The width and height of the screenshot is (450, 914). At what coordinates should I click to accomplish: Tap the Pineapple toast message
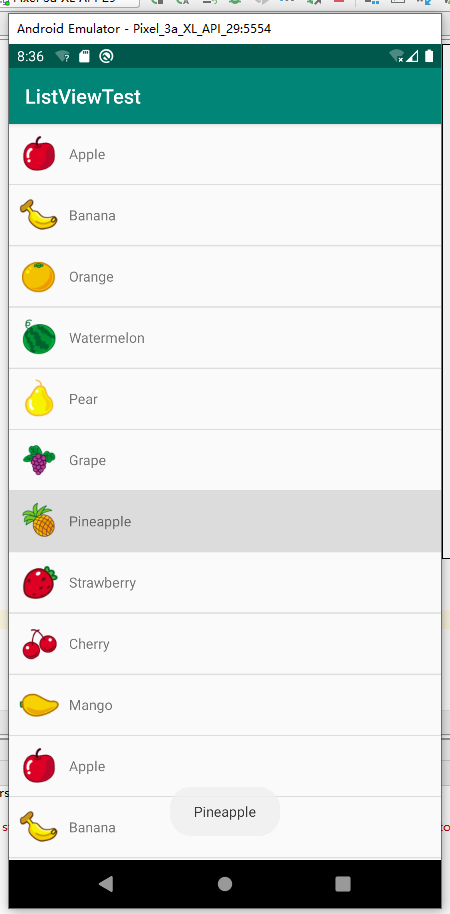tap(225, 811)
